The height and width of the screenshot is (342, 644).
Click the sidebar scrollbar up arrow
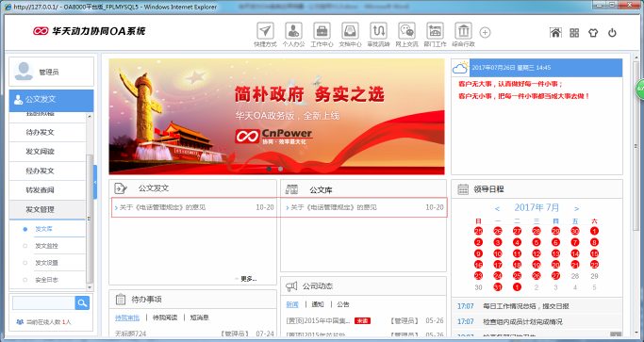pyautogui.click(x=90, y=116)
